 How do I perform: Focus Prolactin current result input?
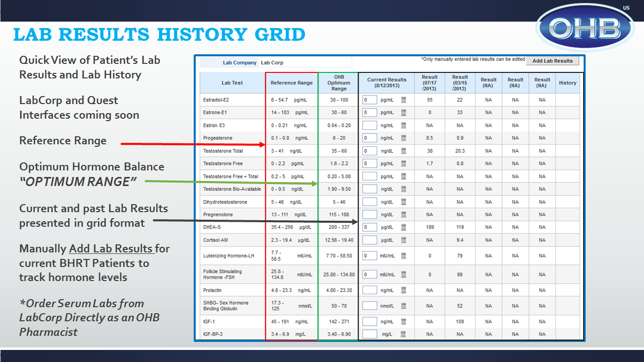pos(370,290)
